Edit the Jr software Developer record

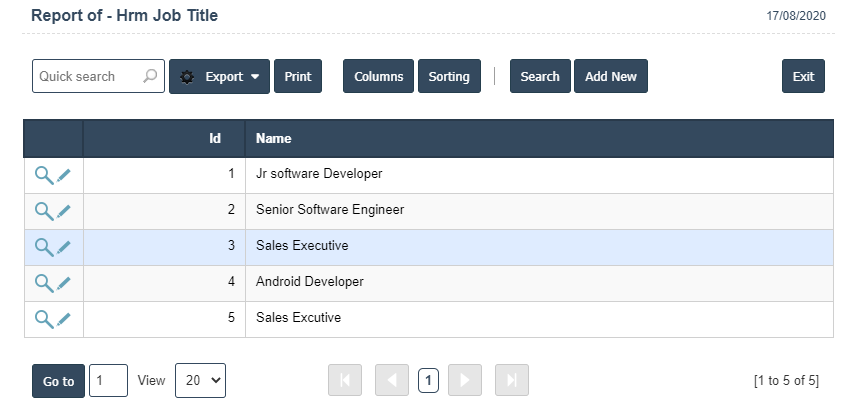[64, 175]
